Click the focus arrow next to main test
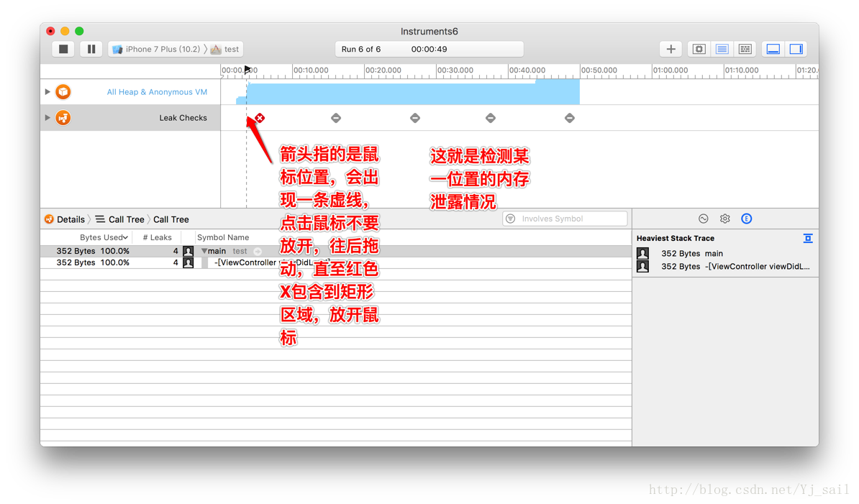 tap(258, 251)
